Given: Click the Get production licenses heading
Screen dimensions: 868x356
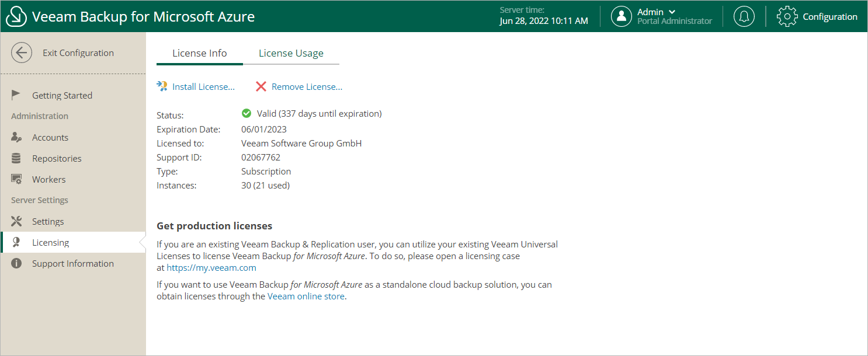Looking at the screenshot, I should click(214, 226).
